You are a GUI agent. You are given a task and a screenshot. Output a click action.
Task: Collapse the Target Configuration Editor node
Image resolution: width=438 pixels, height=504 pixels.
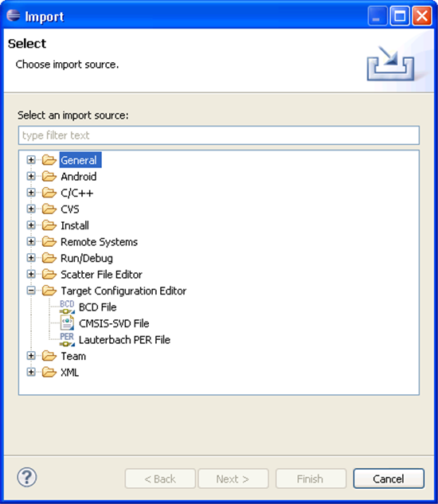click(x=31, y=291)
